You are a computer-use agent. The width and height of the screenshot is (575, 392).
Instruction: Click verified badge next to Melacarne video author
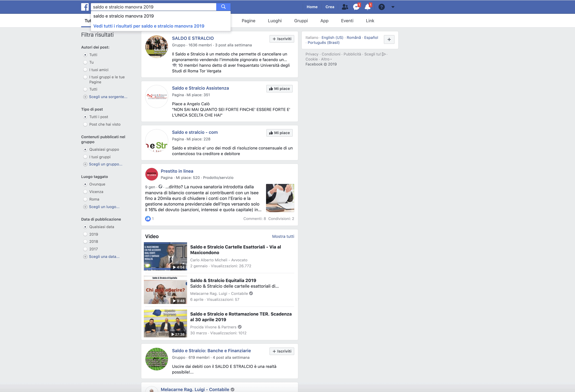coord(251,293)
